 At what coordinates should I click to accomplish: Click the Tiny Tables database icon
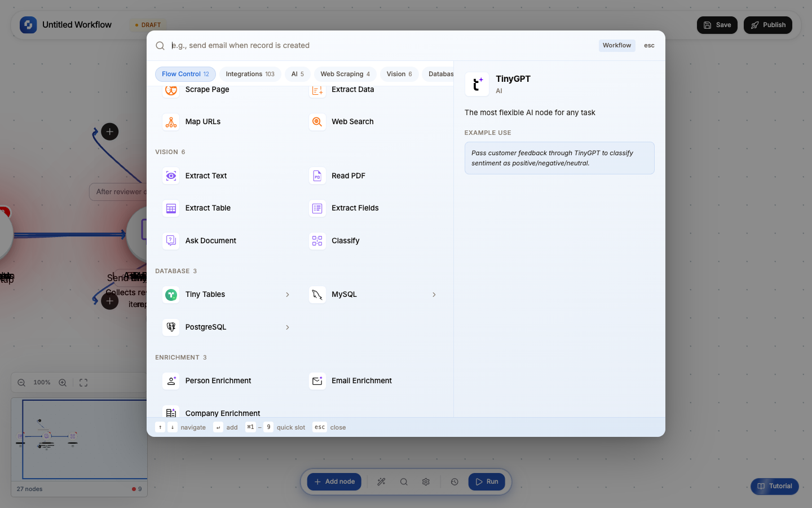(x=171, y=295)
